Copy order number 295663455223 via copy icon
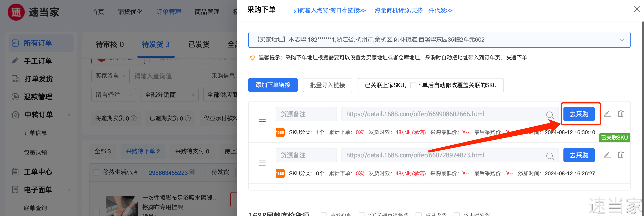This screenshot has width=644, height=216. 192,172
